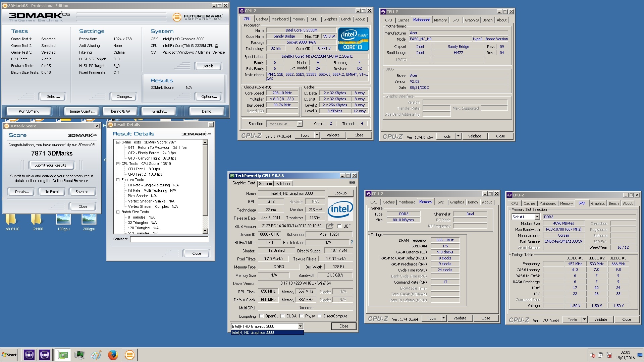Switch to the Sensors tab in GPU-Z

[265, 184]
